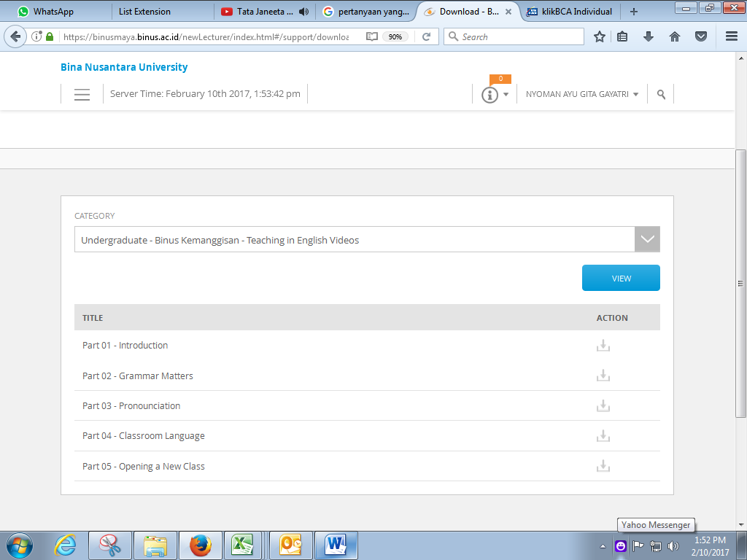Bookmark this page with the star icon

pyautogui.click(x=599, y=36)
